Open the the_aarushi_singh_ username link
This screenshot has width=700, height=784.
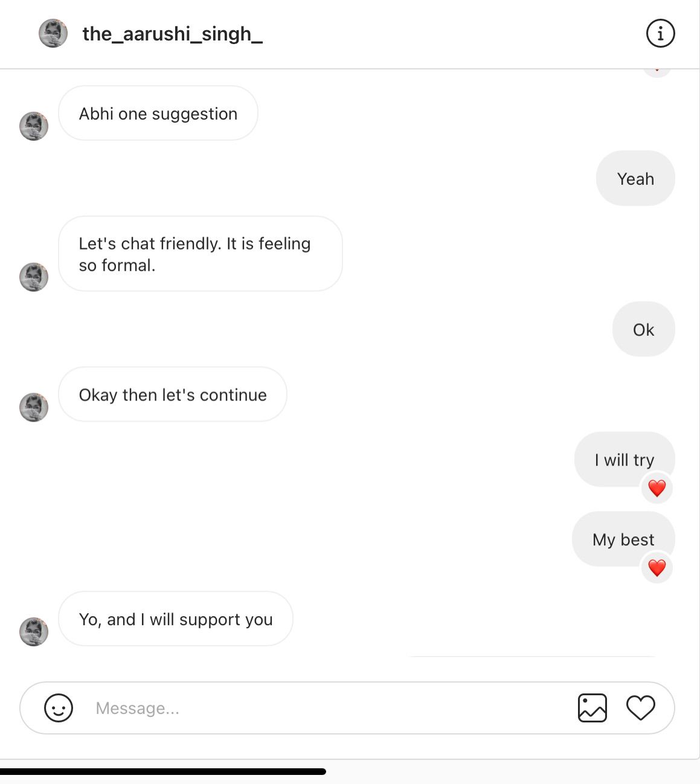click(172, 34)
